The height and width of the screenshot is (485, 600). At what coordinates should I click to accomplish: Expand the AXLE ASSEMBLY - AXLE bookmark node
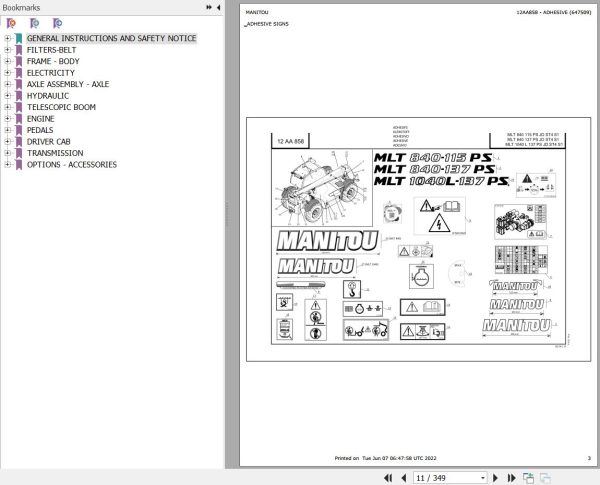coord(7,84)
